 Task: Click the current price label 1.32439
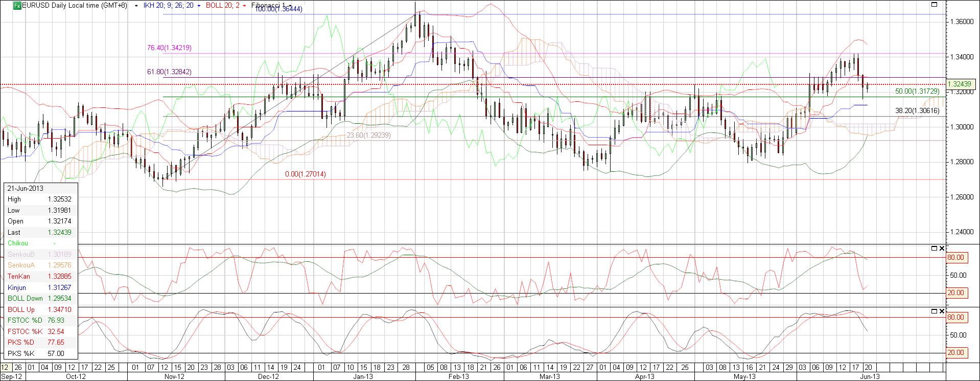tap(959, 84)
